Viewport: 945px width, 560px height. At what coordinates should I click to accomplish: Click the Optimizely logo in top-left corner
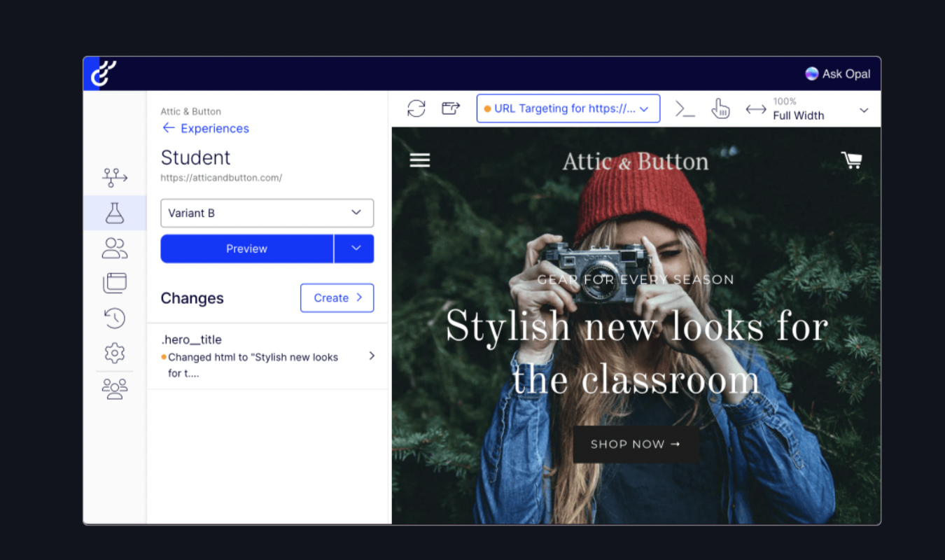pos(103,73)
